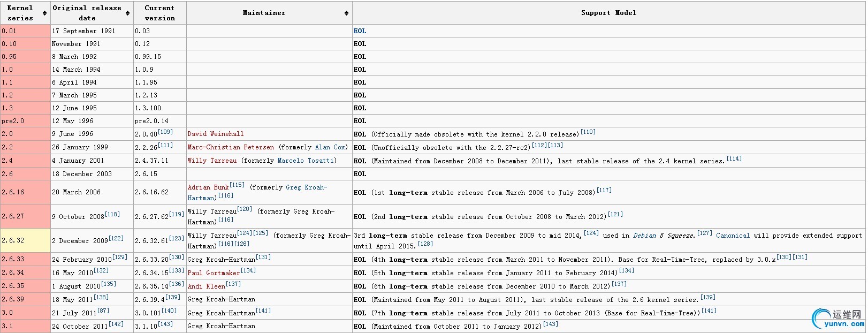Select the '1.3.100' version cell

click(160, 108)
